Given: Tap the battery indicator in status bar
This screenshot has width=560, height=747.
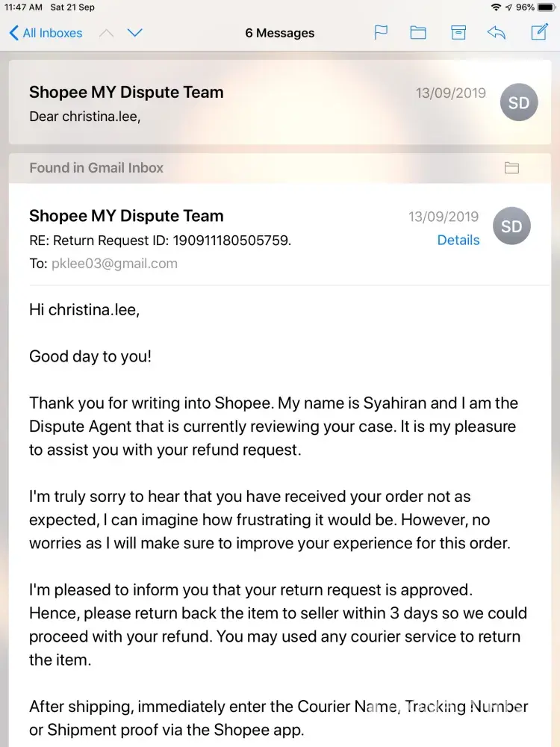Looking at the screenshot, I should click(x=546, y=7).
